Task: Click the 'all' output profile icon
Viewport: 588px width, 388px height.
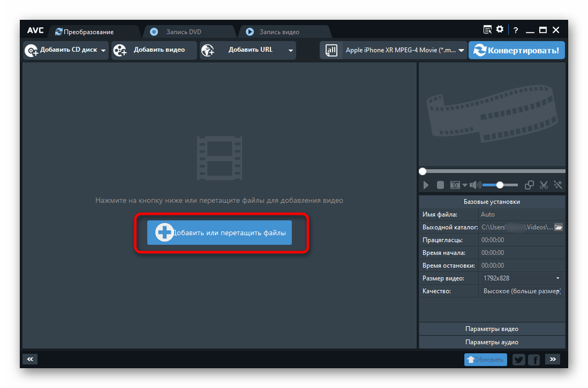Action: pos(331,50)
